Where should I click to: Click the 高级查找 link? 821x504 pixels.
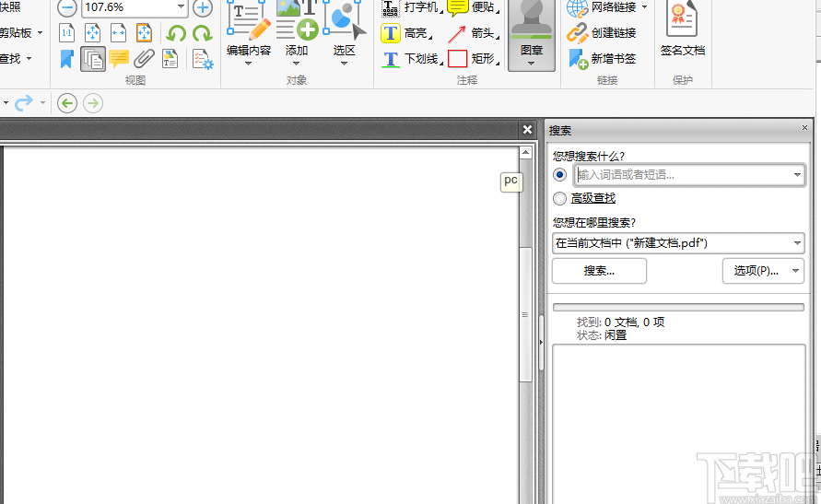(x=593, y=198)
